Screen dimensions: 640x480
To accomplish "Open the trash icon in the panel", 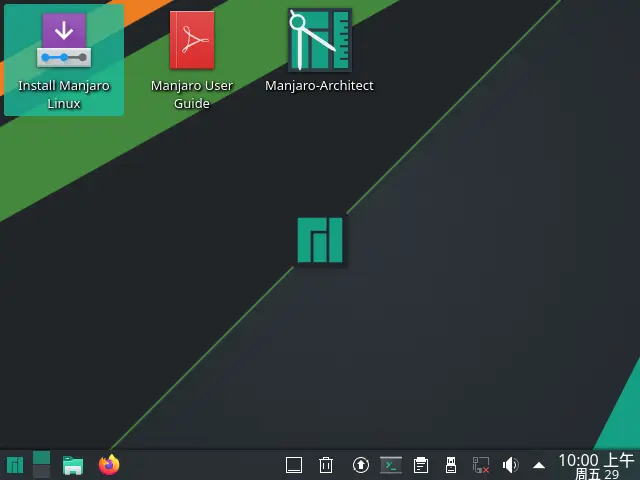I will tap(326, 465).
